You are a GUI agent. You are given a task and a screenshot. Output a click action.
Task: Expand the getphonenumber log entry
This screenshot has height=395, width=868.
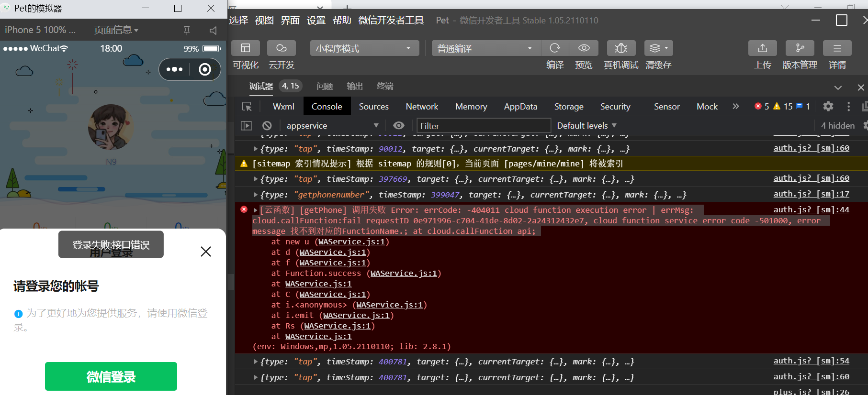pyautogui.click(x=255, y=195)
